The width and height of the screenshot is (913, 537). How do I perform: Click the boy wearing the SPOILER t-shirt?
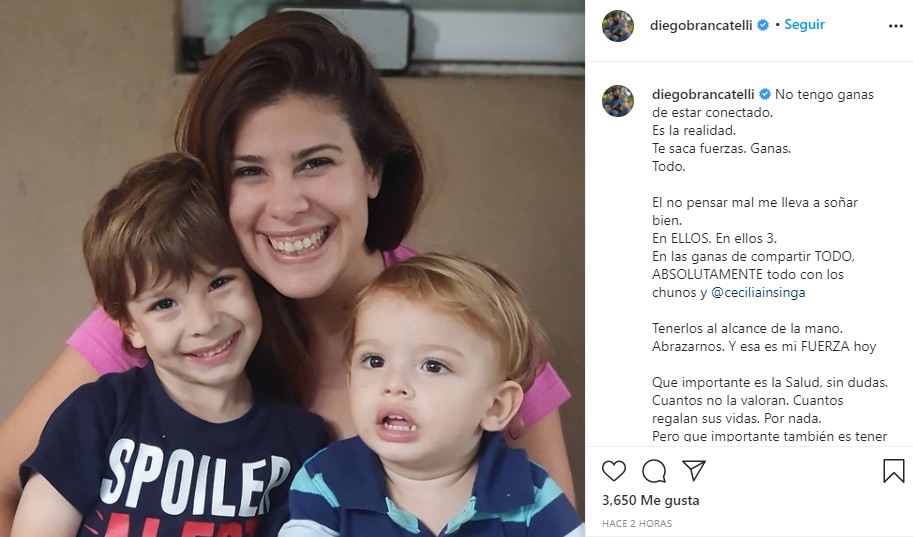[x=169, y=349]
